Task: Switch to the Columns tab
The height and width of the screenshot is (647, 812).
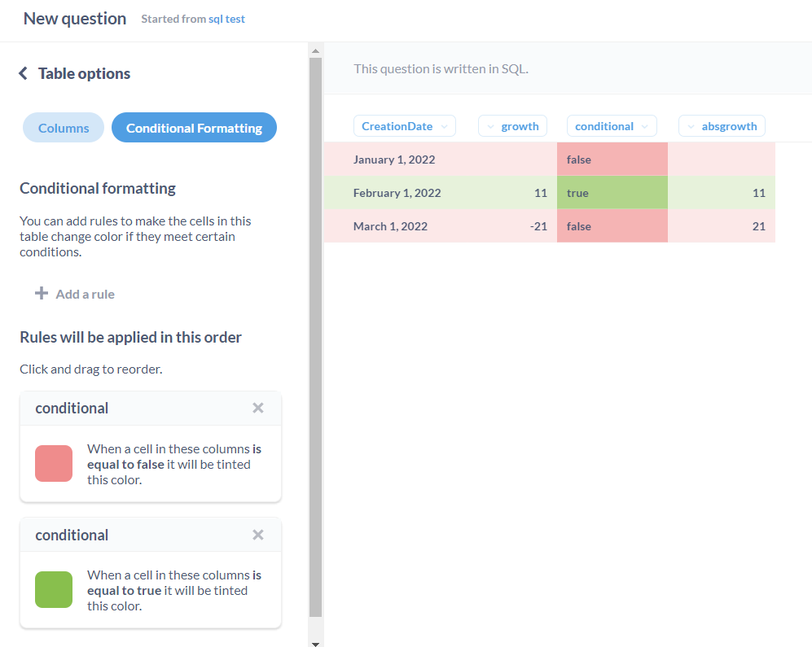Action: click(63, 127)
